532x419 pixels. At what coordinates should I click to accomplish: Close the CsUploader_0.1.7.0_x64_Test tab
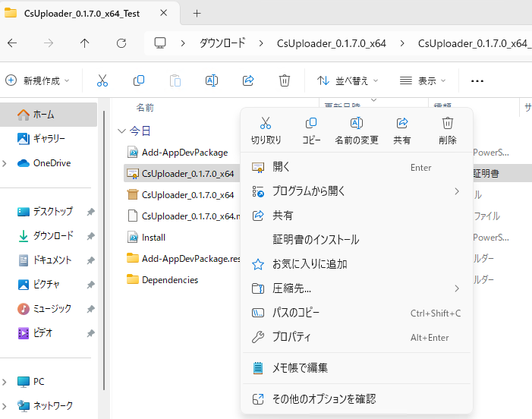pos(163,13)
